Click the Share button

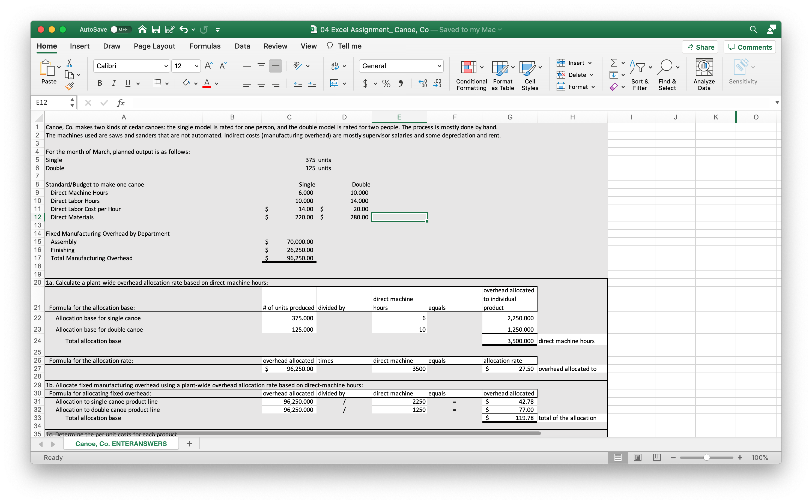coord(700,47)
